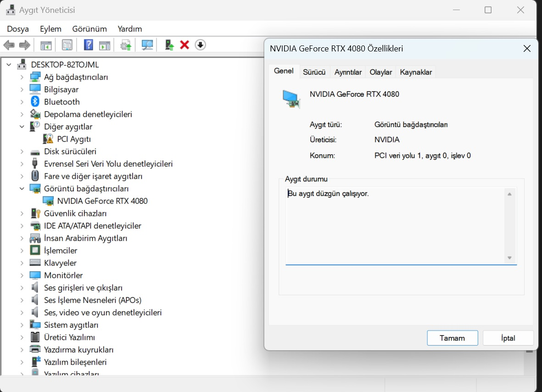Collapse the Diğer aygıtlar category
Viewport: 542px width, 392px height.
[x=22, y=127]
